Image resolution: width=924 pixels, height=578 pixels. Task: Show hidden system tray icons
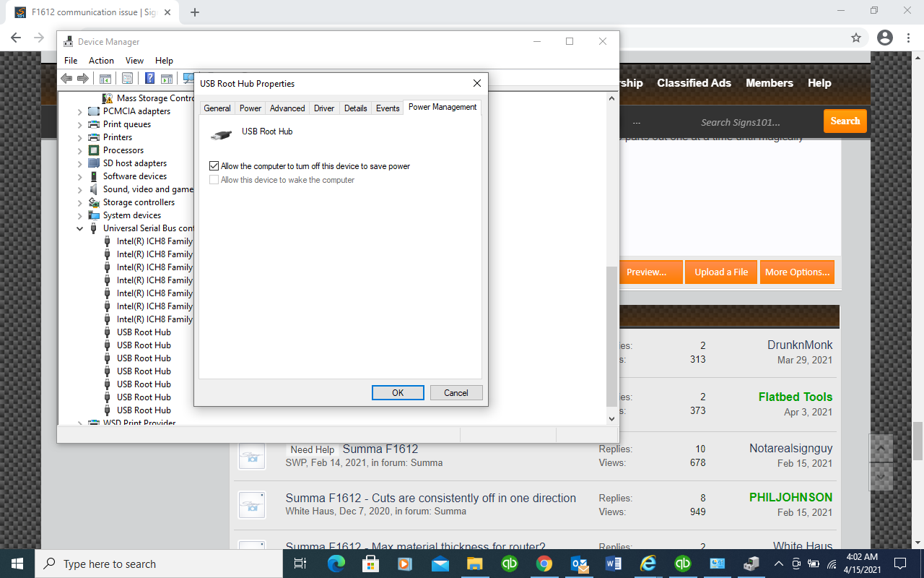778,564
